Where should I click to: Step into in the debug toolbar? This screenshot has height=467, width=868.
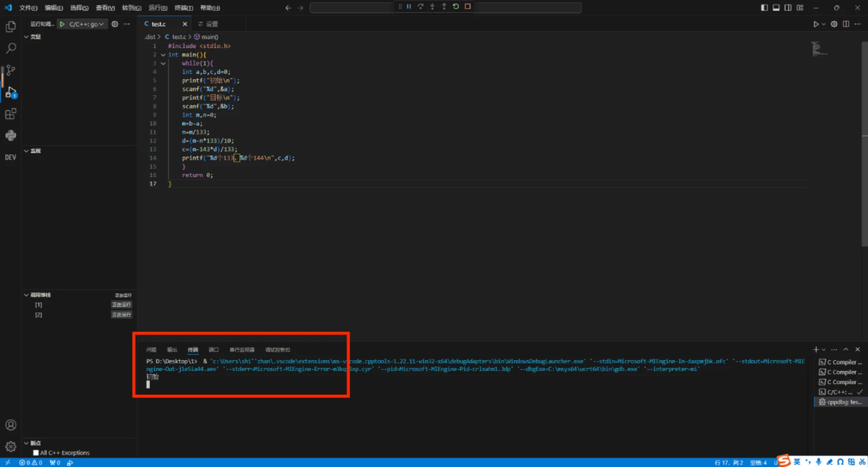433,7
